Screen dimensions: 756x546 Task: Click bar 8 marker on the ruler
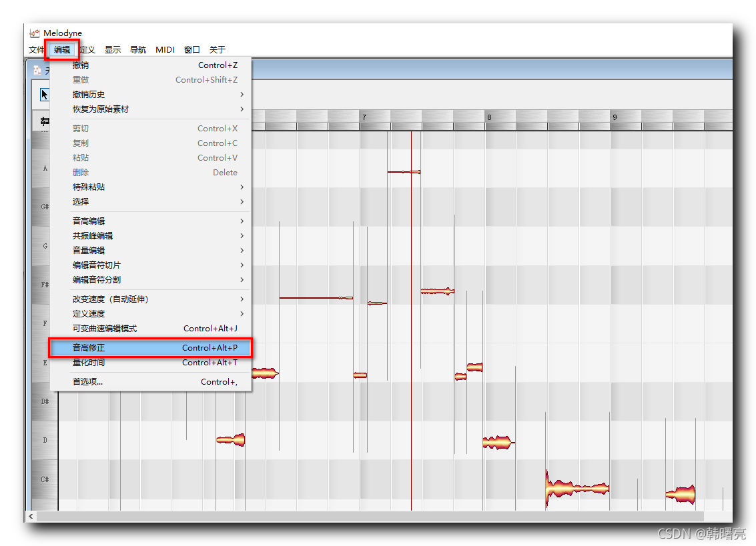click(489, 117)
